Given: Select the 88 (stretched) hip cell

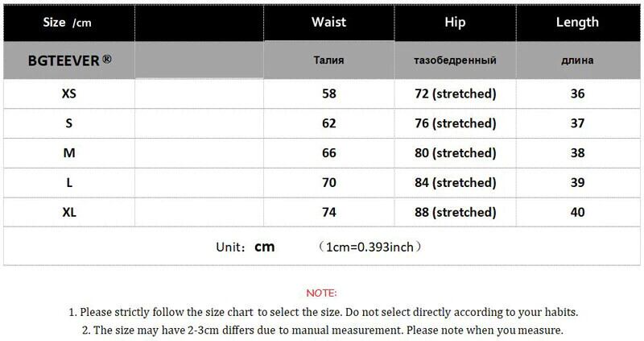Looking at the screenshot, I should coord(455,212).
